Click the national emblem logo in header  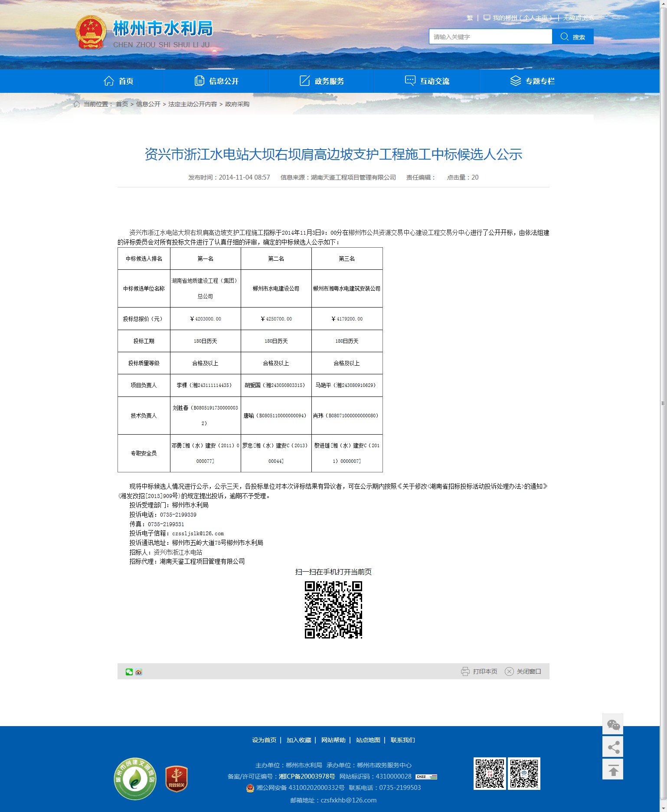click(91, 33)
